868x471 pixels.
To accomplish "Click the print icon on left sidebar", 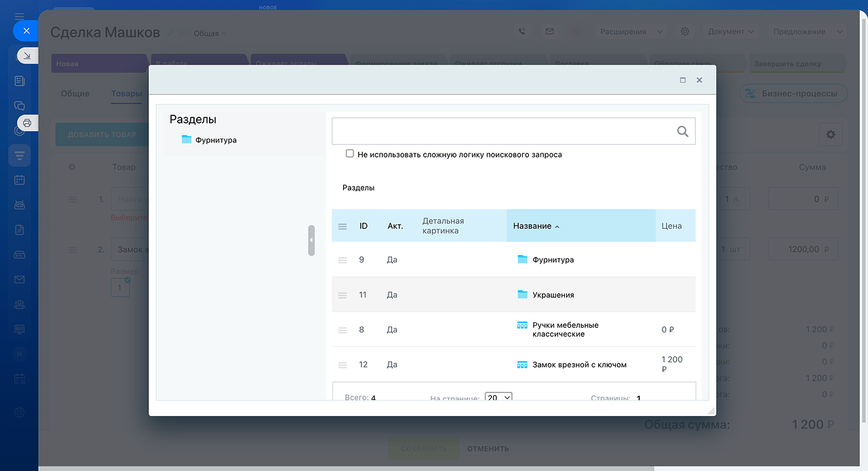I will (27, 123).
